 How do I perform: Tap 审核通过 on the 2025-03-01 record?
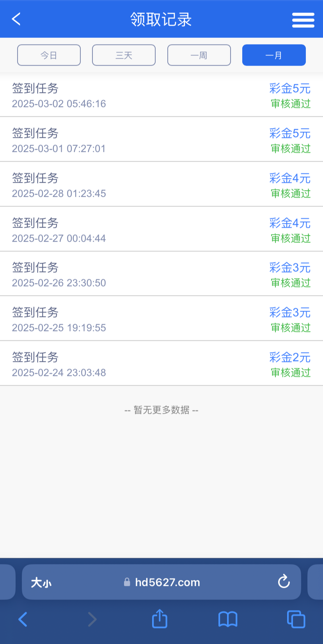click(291, 149)
